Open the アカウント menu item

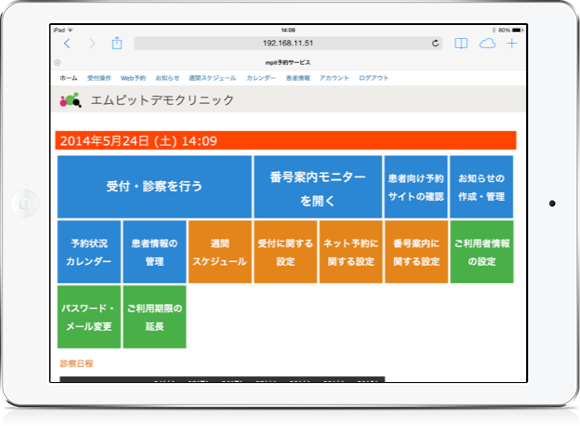[x=334, y=78]
